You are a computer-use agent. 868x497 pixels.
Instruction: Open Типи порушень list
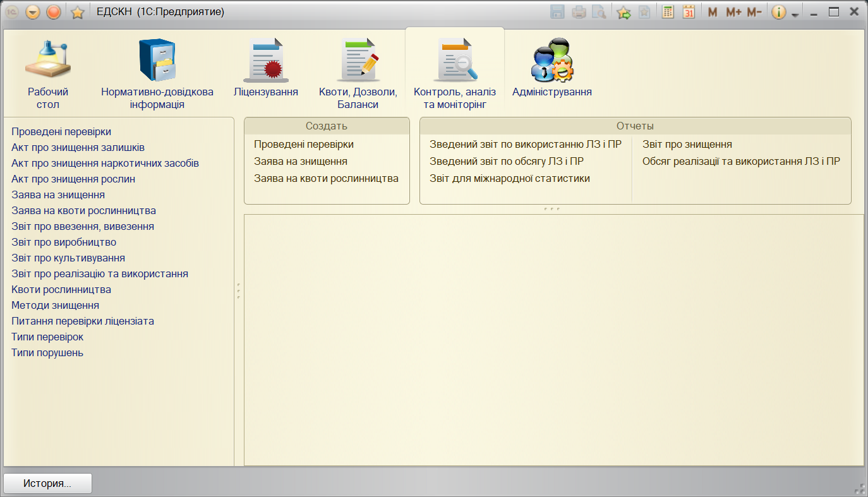click(47, 352)
